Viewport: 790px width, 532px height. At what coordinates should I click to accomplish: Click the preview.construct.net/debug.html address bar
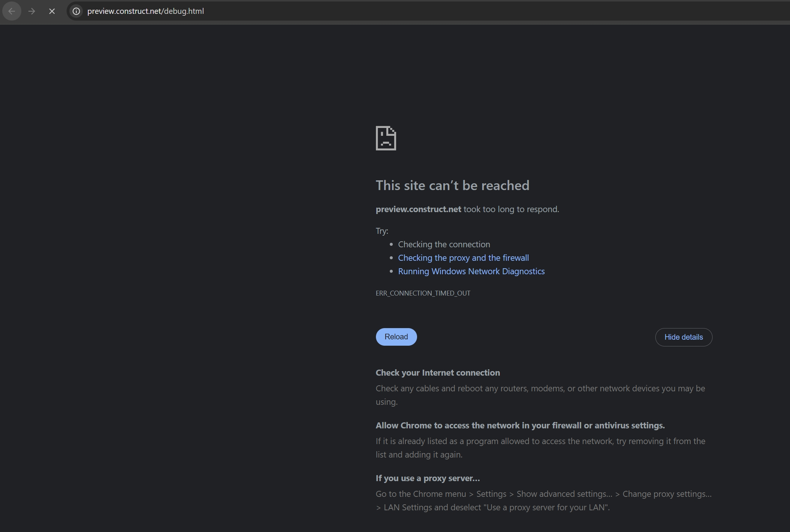[x=146, y=11]
